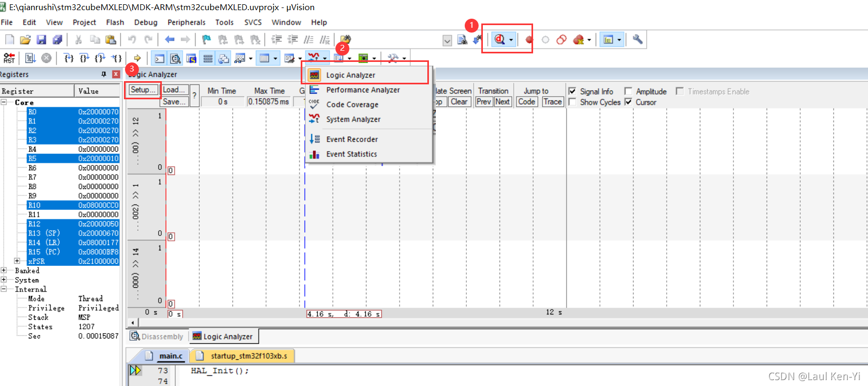The width and height of the screenshot is (868, 386).
Task: Toggle the Cursor checkbox
Action: (x=628, y=102)
